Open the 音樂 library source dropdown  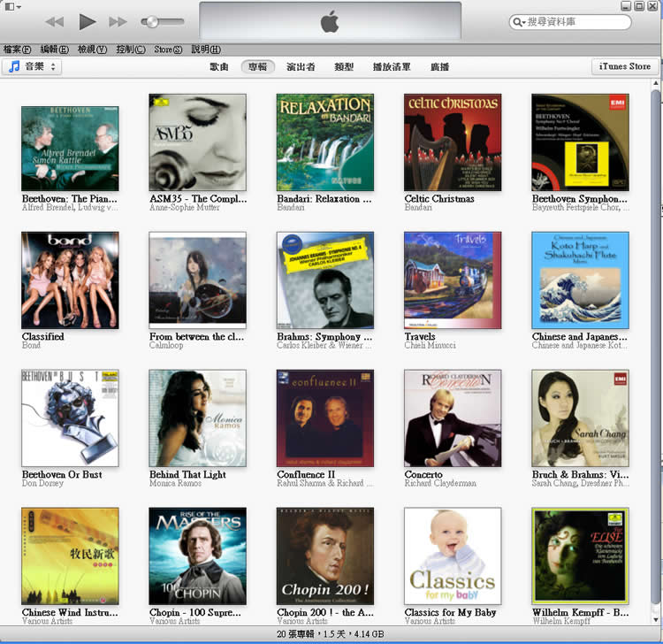(x=32, y=66)
